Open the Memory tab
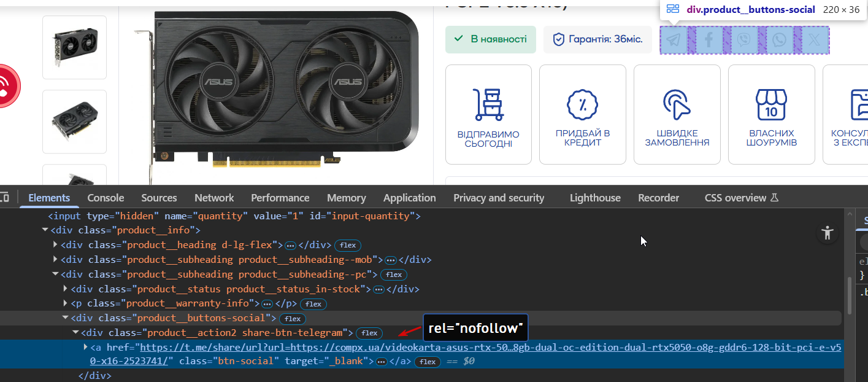 pos(346,198)
